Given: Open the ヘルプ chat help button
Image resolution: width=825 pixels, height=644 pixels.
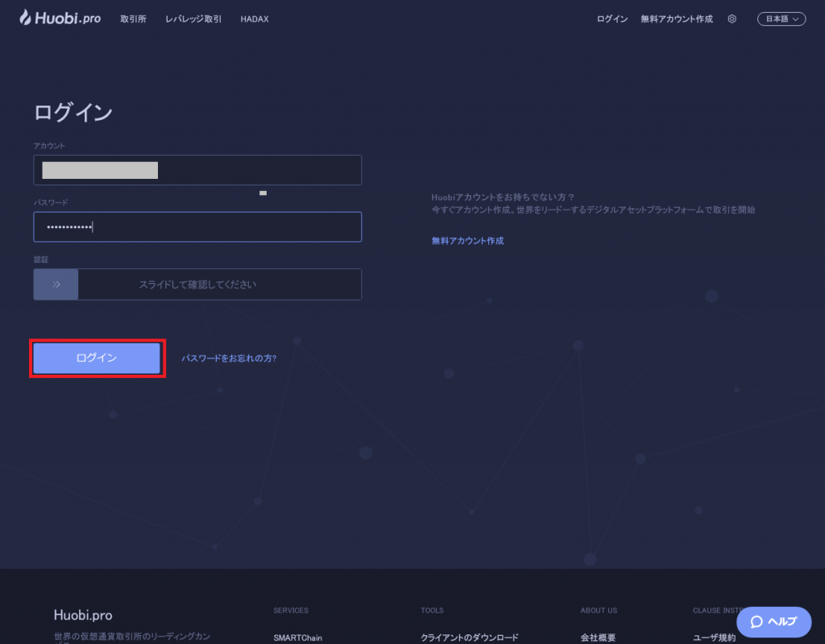Looking at the screenshot, I should click(773, 622).
